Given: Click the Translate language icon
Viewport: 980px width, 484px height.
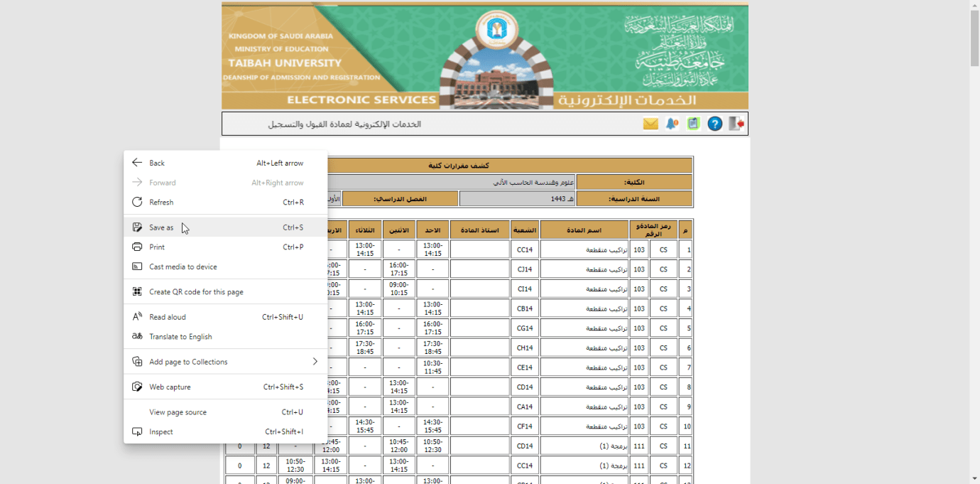Looking at the screenshot, I should [x=137, y=336].
